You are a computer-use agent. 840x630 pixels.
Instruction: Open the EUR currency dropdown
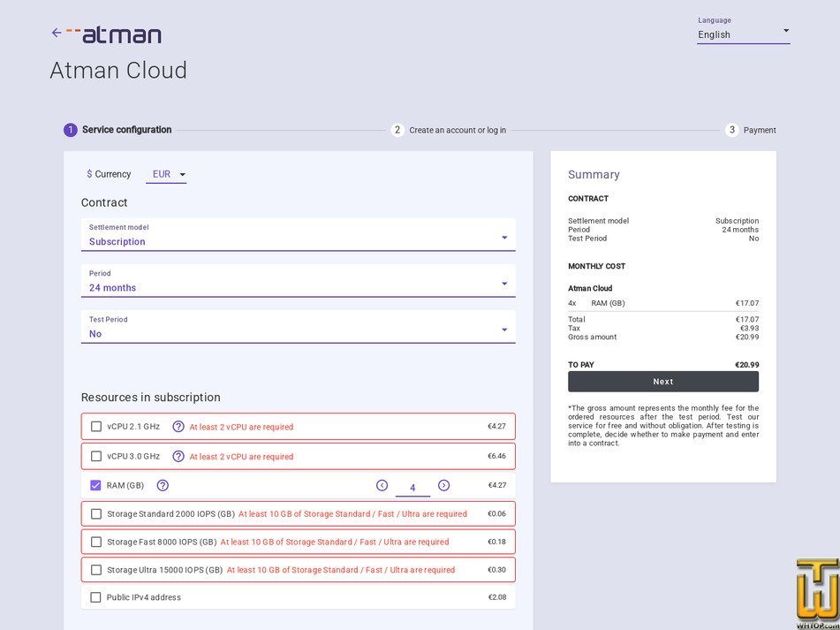pos(166,174)
